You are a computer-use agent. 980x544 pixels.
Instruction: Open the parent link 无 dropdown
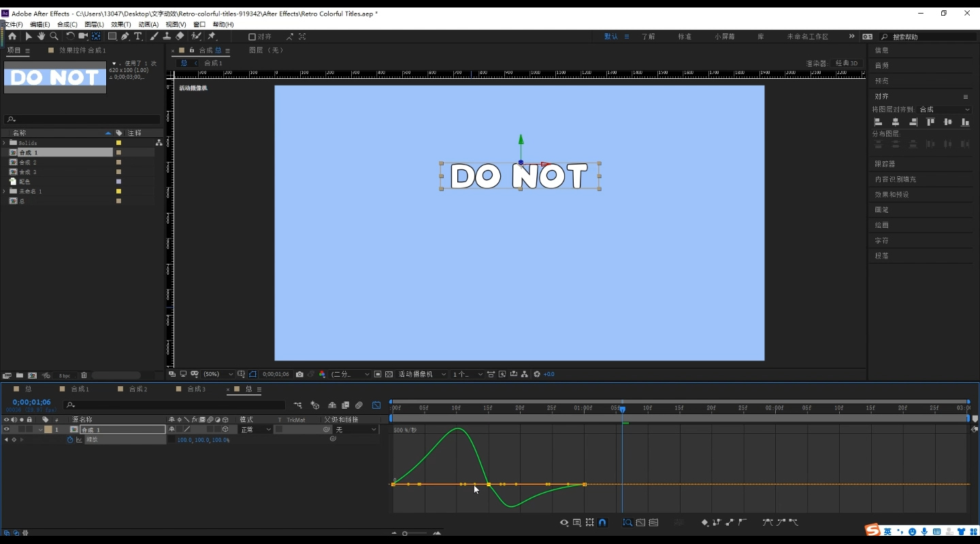point(355,430)
